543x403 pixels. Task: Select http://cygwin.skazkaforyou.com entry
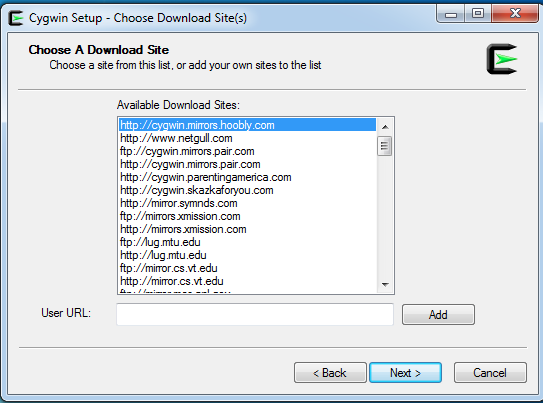pyautogui.click(x=247, y=190)
